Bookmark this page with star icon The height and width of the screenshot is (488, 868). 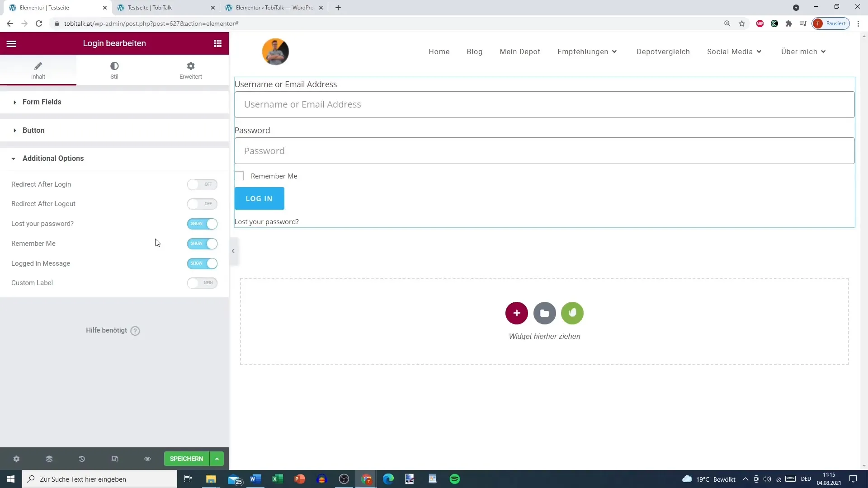click(742, 23)
